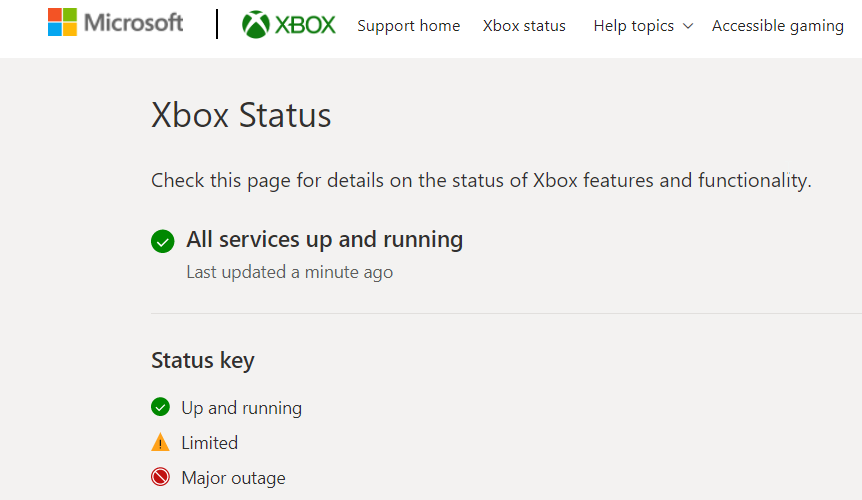This screenshot has height=500, width=862.
Task: Click the green Up and running key icon
Action: click(160, 407)
